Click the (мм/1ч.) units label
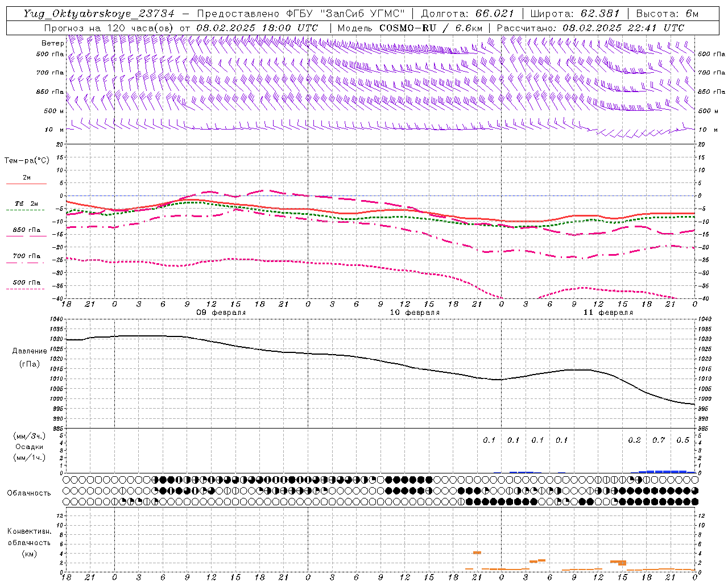The height and width of the screenshot is (582, 728). point(30,458)
